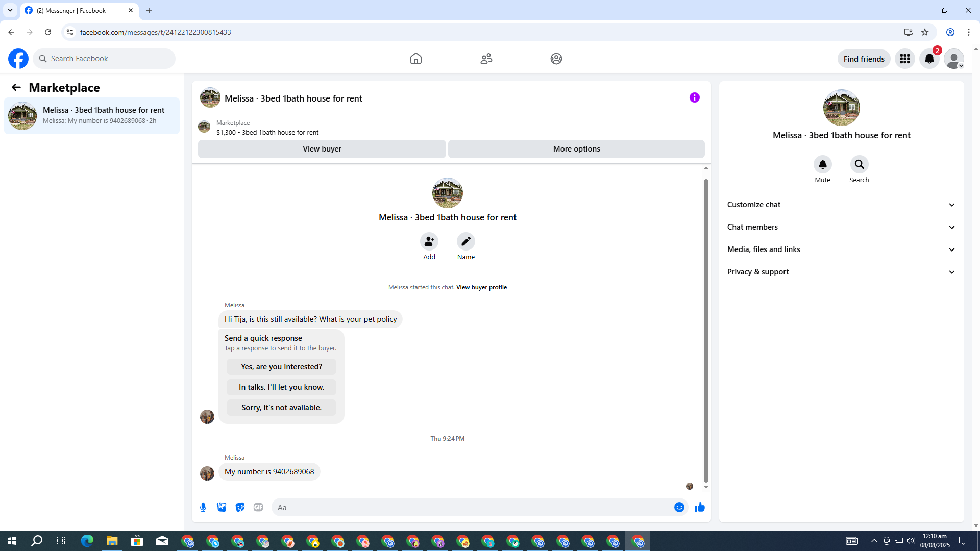Go to Facebook Home tab

[x=415, y=59]
